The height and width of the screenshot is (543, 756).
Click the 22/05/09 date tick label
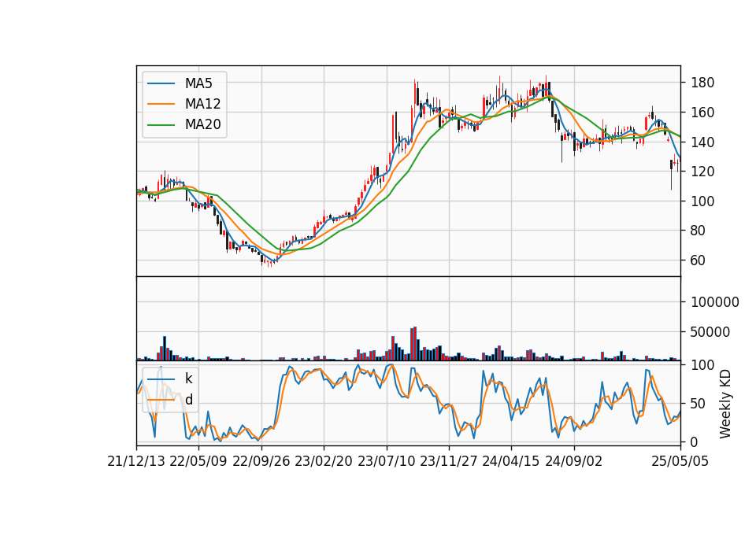pos(198,461)
